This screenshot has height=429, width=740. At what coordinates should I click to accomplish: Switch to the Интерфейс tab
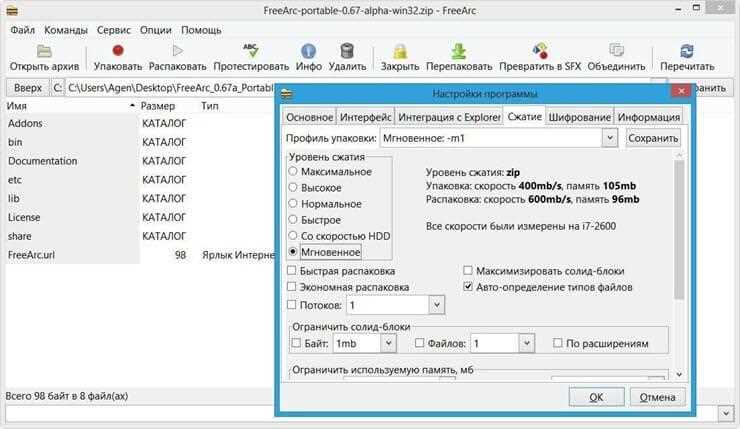pos(365,117)
